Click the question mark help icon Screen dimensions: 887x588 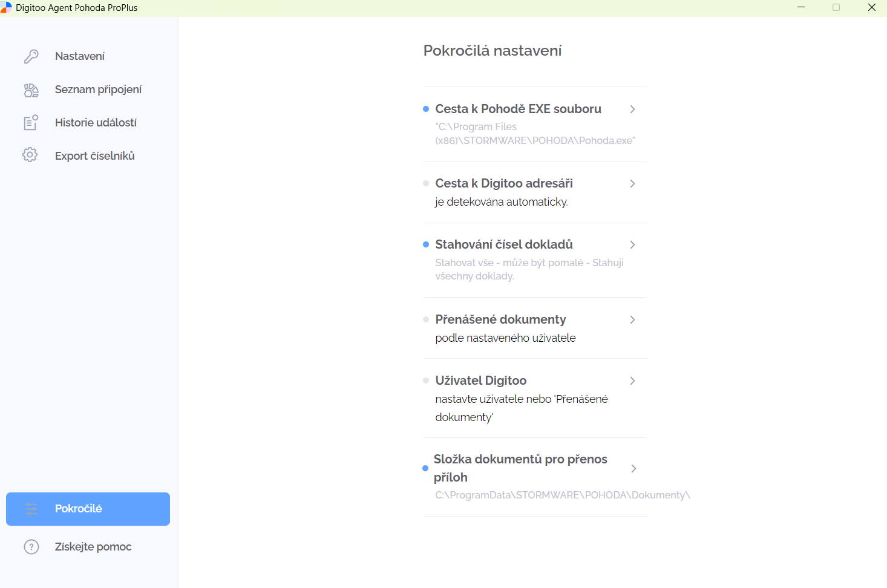point(31,547)
